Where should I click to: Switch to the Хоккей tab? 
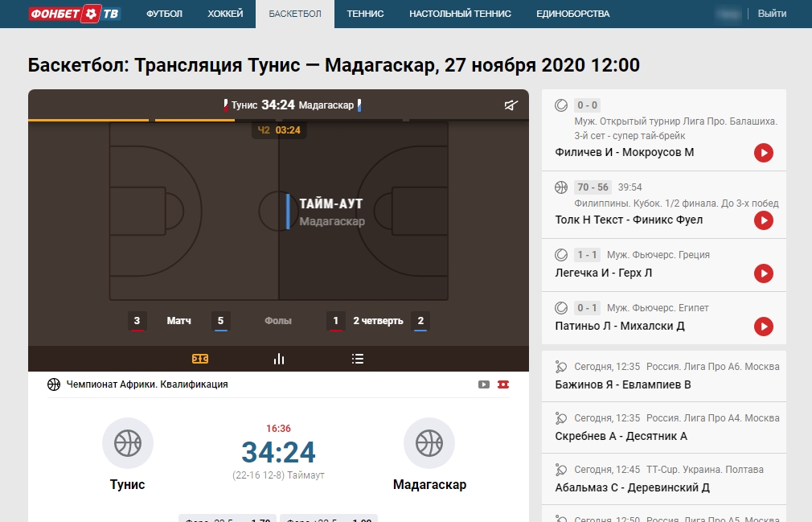point(225,14)
